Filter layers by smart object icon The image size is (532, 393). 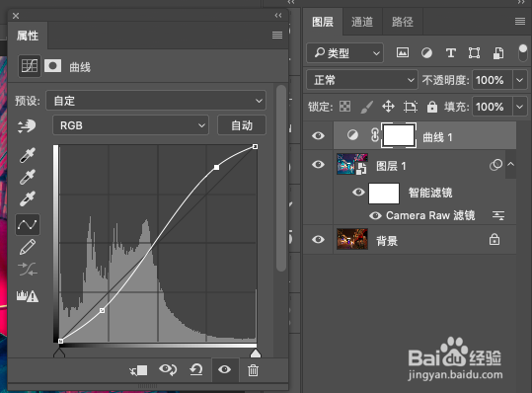pyautogui.click(x=498, y=53)
